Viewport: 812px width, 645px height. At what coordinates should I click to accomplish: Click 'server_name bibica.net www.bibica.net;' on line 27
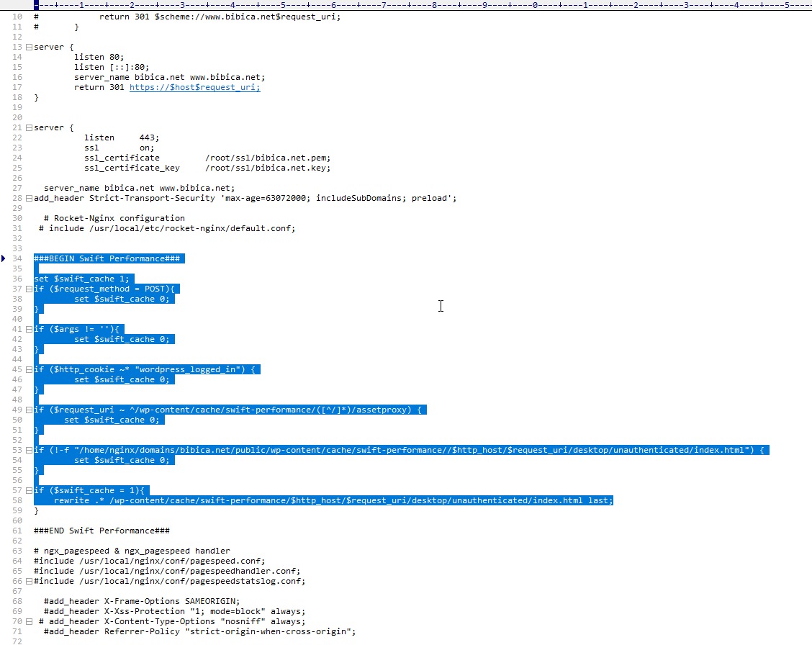coord(140,189)
